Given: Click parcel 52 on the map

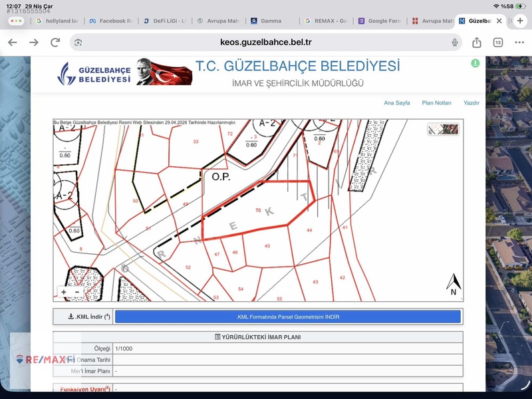Looking at the screenshot, I should point(188,267).
